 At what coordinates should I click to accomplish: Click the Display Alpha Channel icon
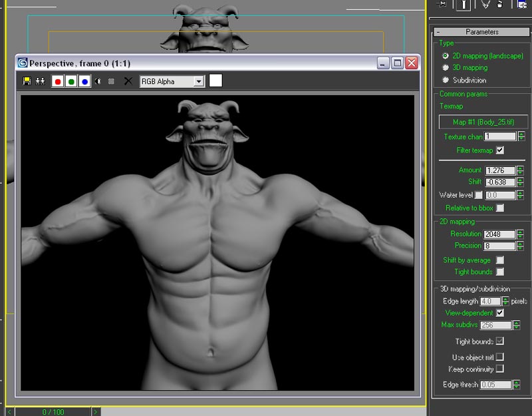[x=98, y=81]
